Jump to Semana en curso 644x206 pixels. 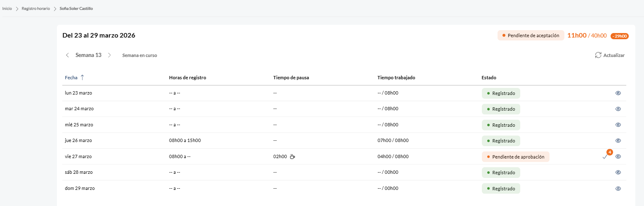(x=139, y=55)
